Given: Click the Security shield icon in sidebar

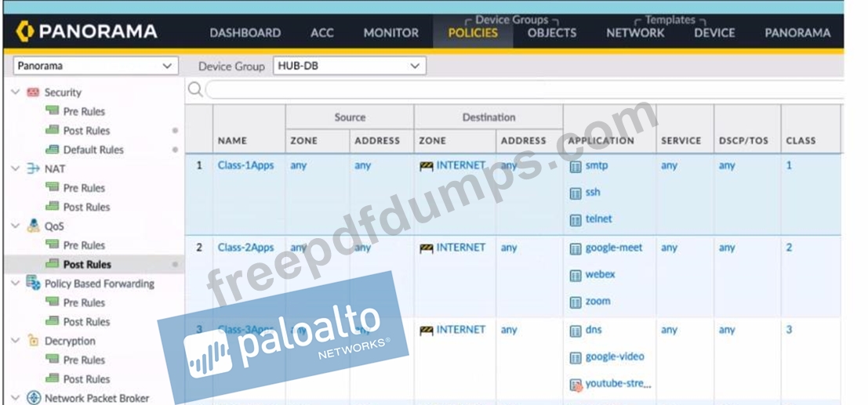Looking at the screenshot, I should click(33, 92).
